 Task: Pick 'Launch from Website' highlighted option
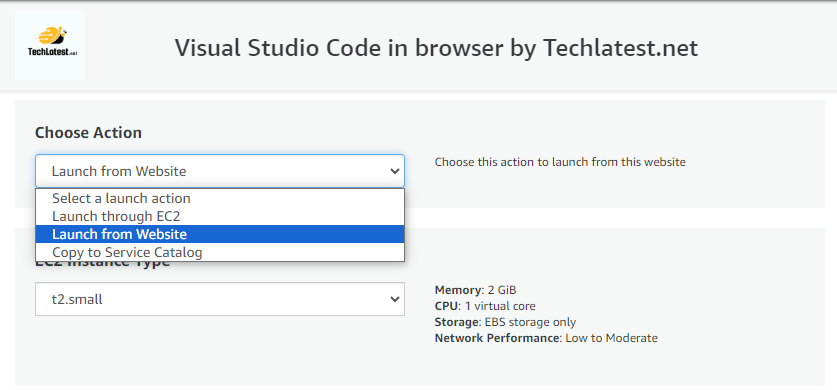[x=220, y=234]
